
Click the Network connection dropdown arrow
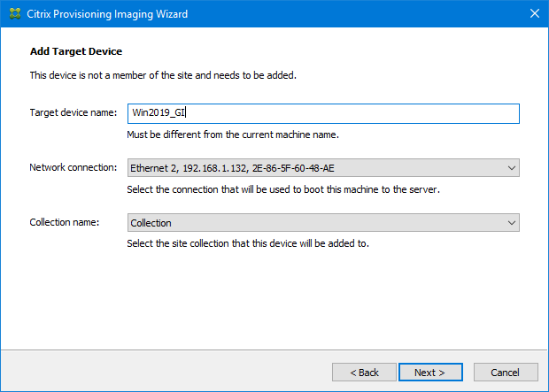coord(510,168)
